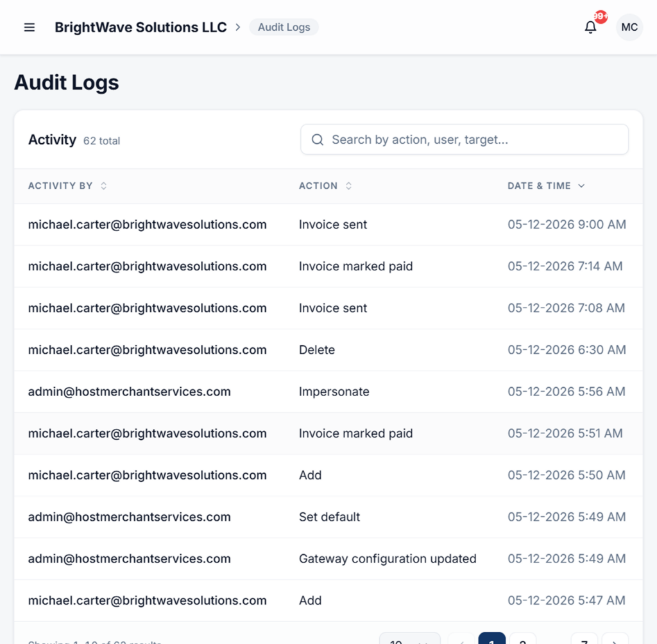Select the email in the 5:51 AM row
Image resolution: width=657 pixels, height=644 pixels.
(148, 433)
